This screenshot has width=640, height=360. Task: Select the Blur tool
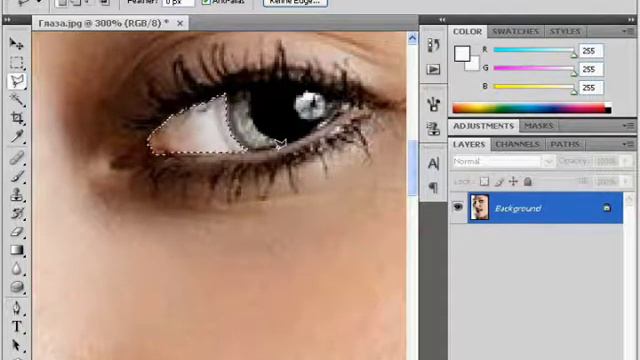(x=17, y=269)
